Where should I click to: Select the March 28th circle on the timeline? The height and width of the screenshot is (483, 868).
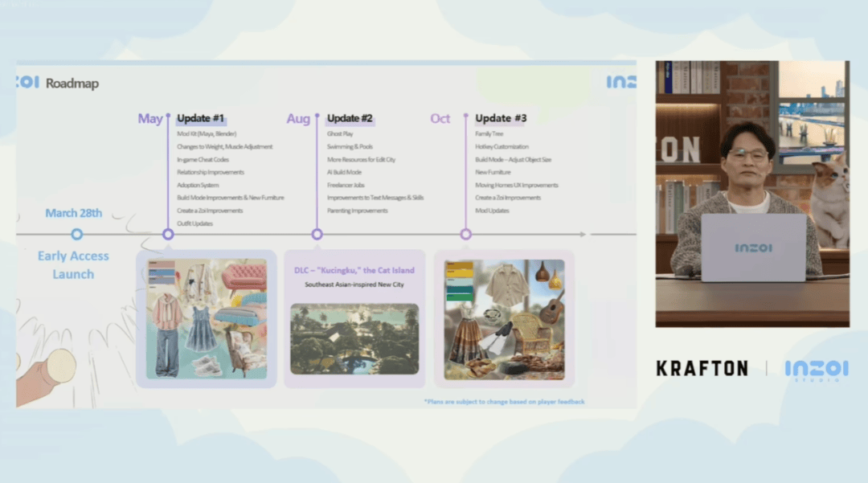(x=77, y=234)
